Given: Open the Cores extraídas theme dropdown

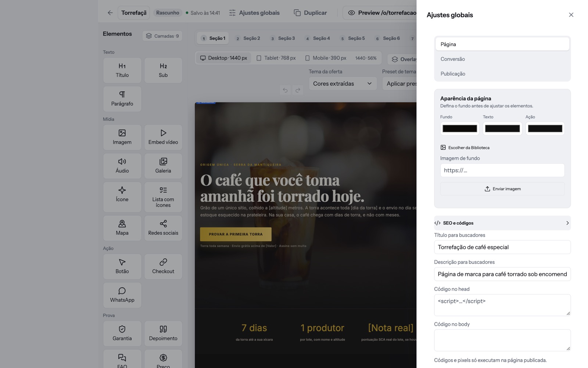Looking at the screenshot, I should [x=343, y=84].
